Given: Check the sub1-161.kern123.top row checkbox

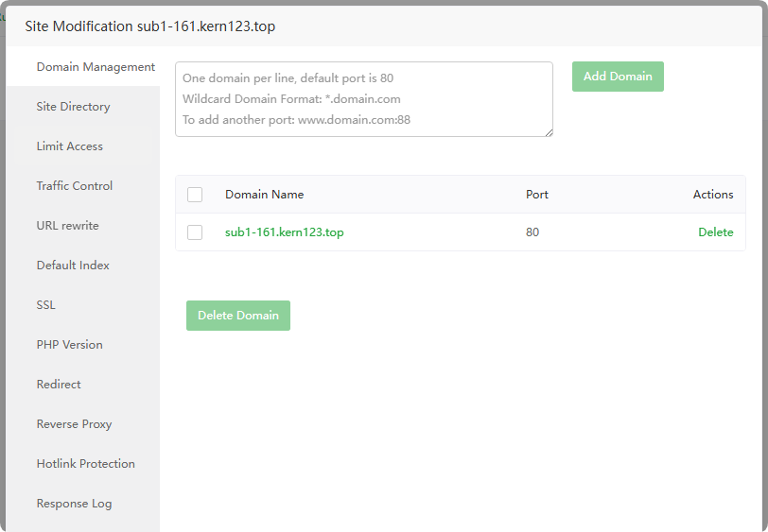Looking at the screenshot, I should click(195, 232).
